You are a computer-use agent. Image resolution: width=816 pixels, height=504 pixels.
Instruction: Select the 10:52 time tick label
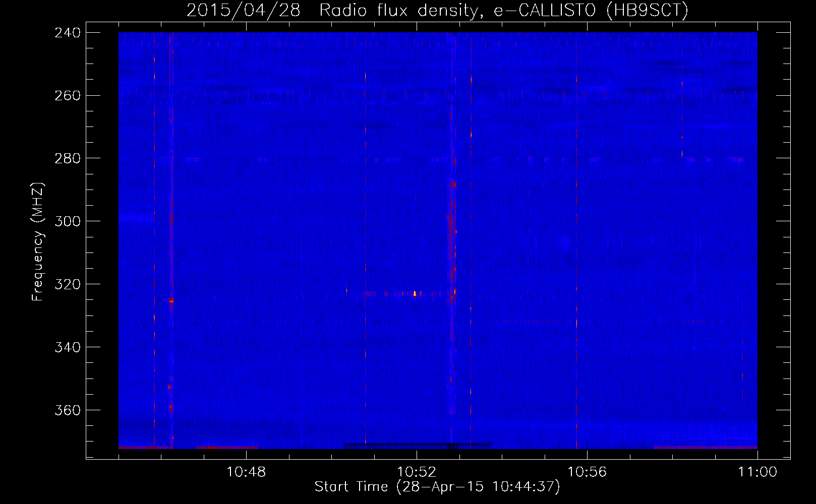coord(417,472)
